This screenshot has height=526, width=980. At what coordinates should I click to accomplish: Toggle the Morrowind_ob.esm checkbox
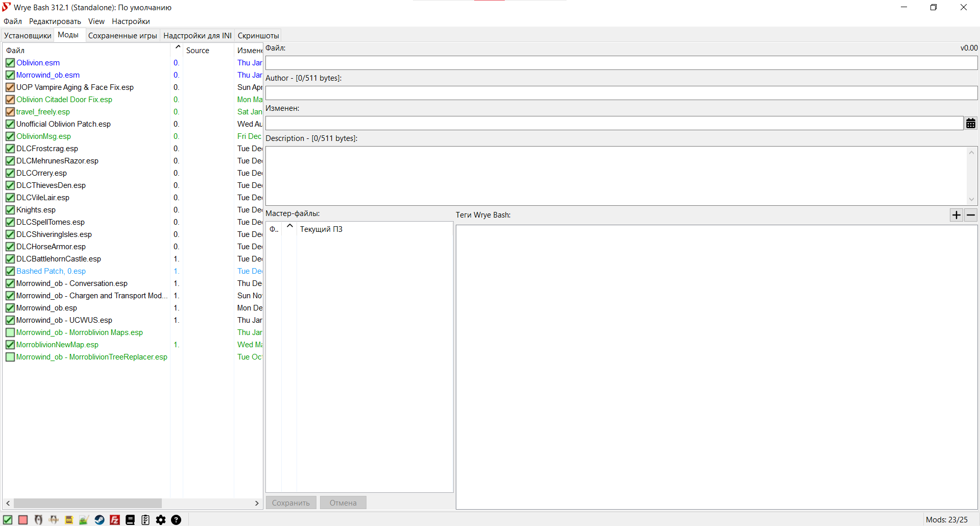[10, 75]
